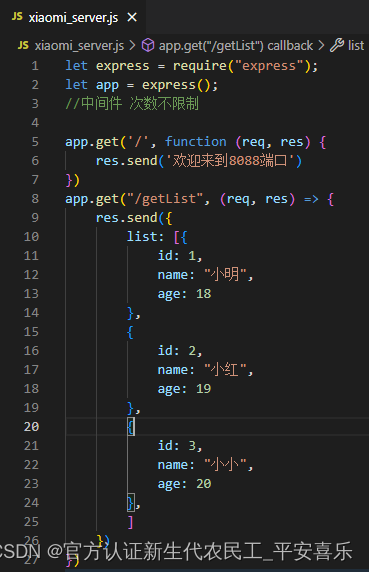Click line number 10 in gutter

pos(31,237)
